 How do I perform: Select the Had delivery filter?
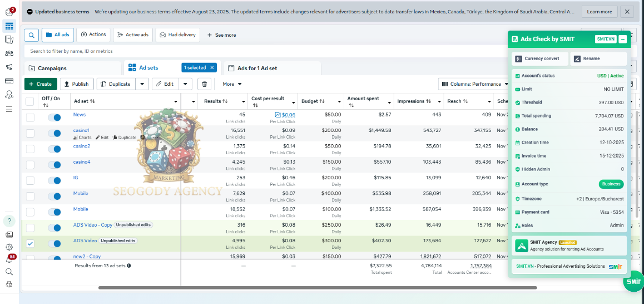(x=178, y=35)
